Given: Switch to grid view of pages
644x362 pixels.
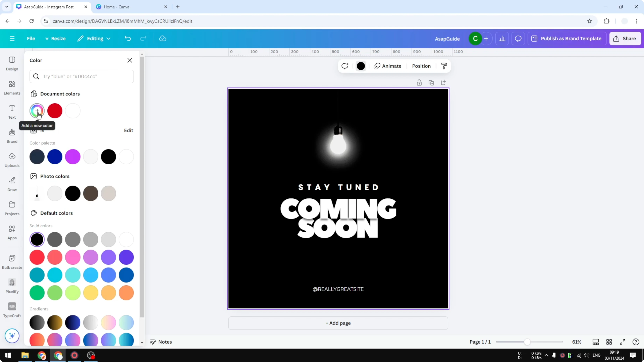Looking at the screenshot, I should coord(609,342).
